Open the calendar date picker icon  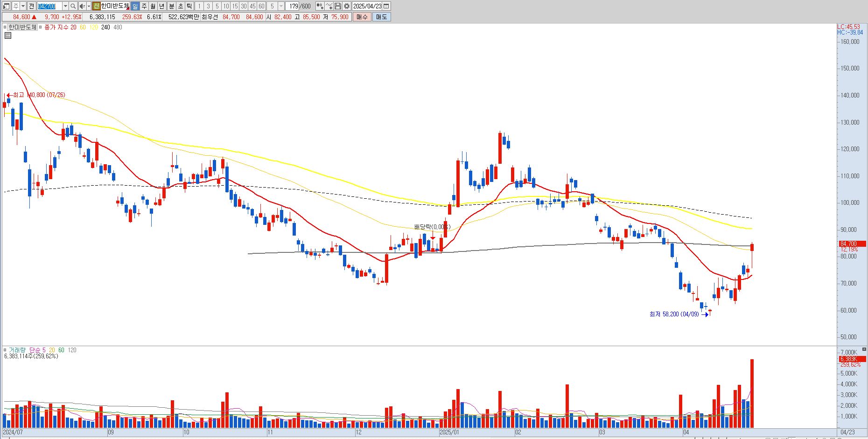(386, 6)
